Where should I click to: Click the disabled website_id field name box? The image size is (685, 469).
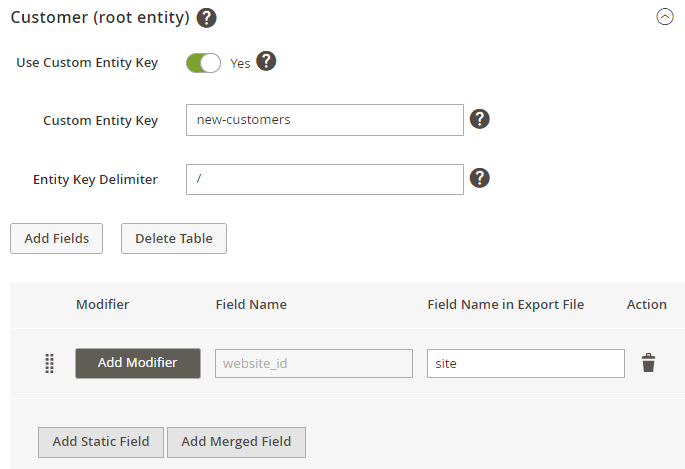(x=314, y=363)
